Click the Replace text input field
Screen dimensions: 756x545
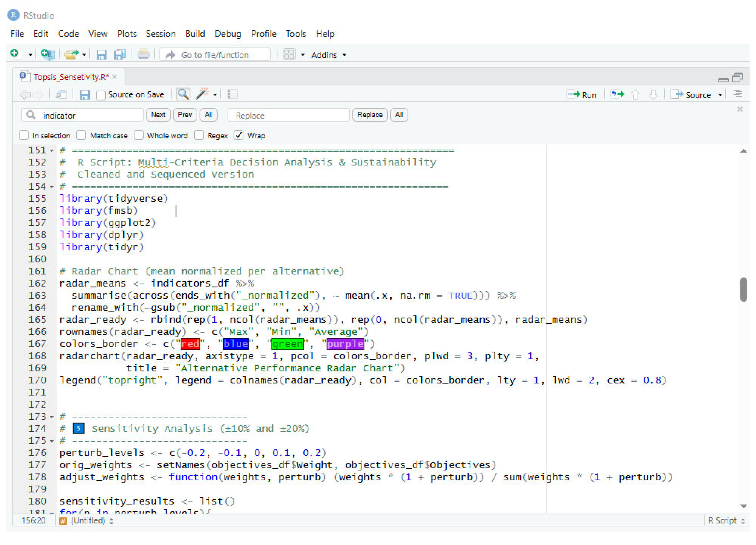(288, 115)
